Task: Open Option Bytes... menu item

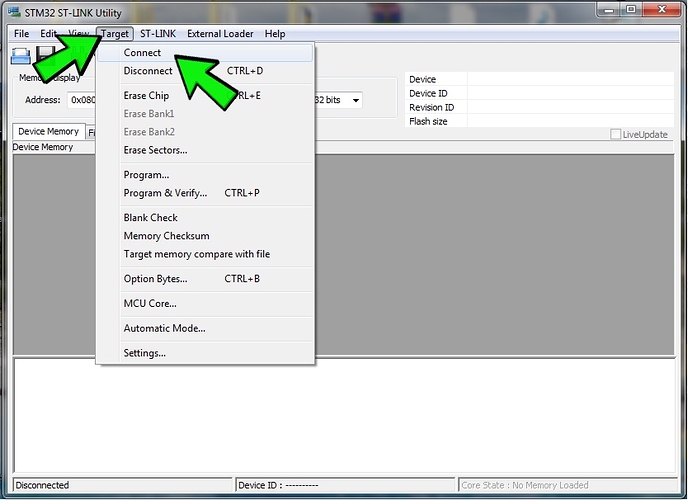Action: click(x=205, y=279)
